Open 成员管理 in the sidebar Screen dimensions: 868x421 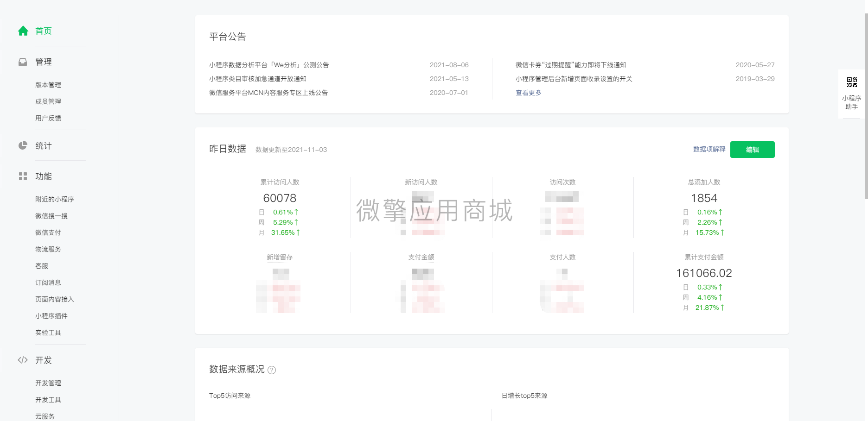pyautogui.click(x=48, y=101)
